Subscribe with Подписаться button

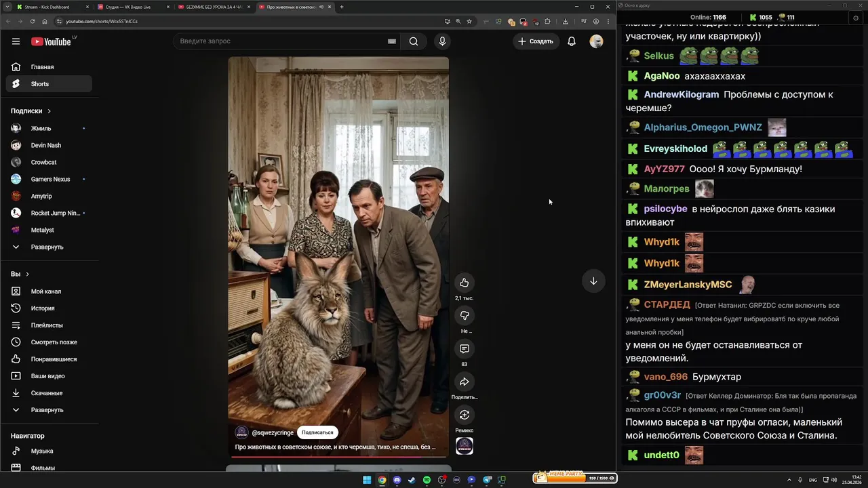(x=317, y=432)
